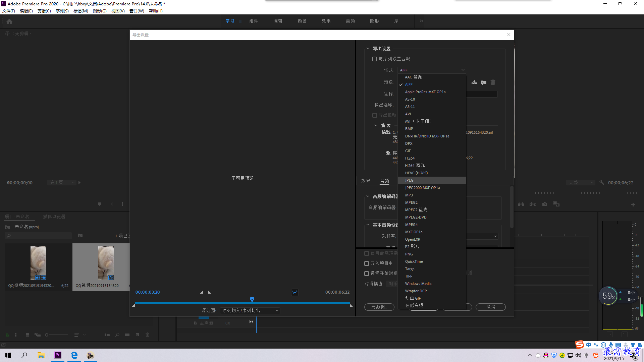Click the project panel delete trash icon
Screen dimensions: 644x362
(147, 335)
